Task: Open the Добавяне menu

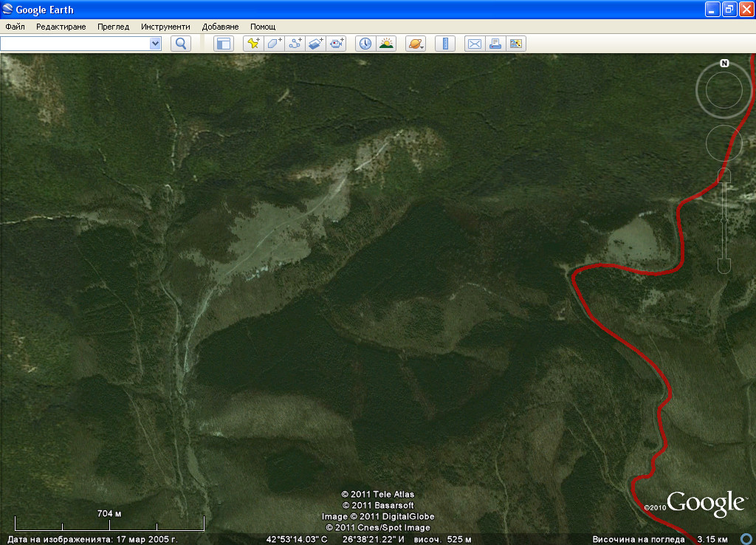Action: pos(220,27)
